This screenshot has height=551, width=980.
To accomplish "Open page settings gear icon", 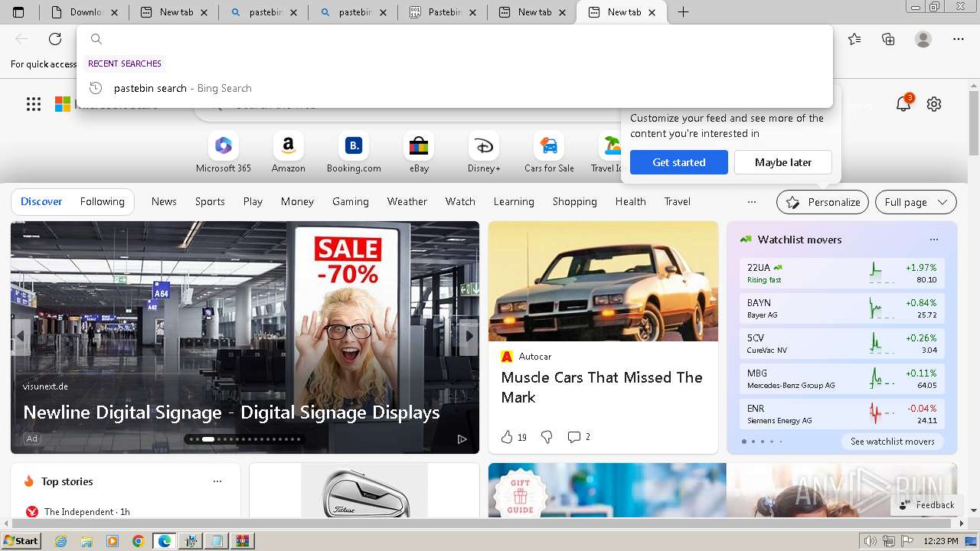I will coord(934,104).
